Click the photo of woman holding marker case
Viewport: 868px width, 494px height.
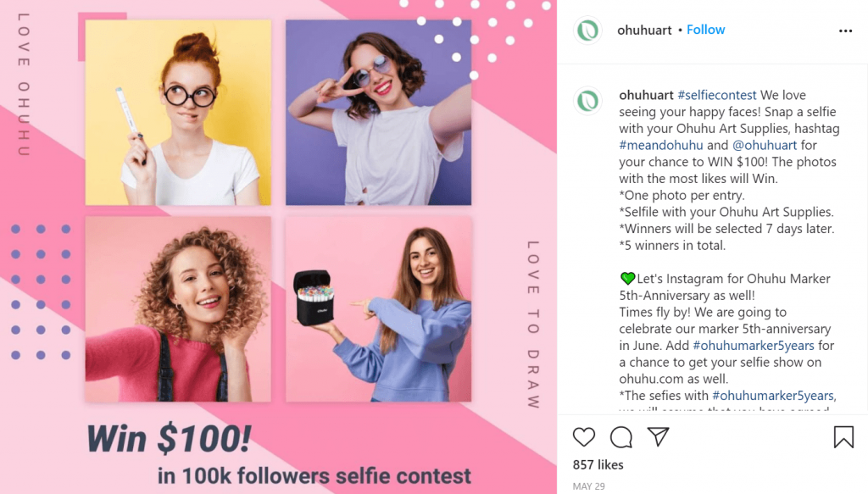coord(379,309)
